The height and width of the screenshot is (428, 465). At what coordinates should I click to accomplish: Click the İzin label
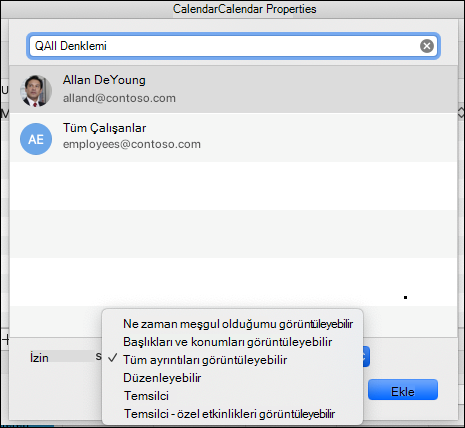pos(39,358)
